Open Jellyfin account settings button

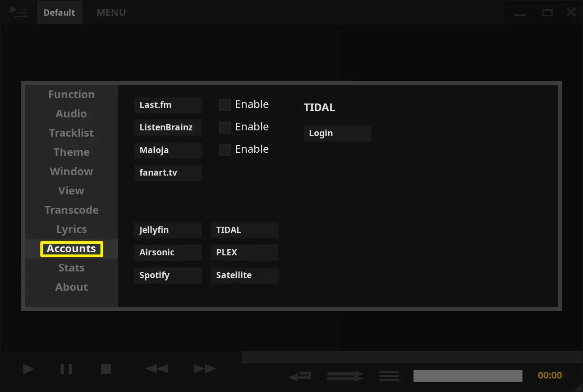click(x=168, y=230)
